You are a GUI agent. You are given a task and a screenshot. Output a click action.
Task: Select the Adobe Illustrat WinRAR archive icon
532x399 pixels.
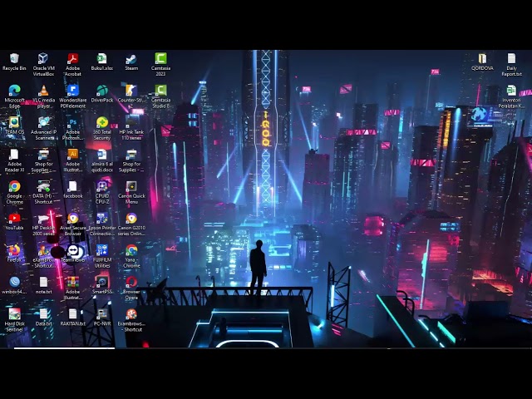pyautogui.click(x=72, y=288)
